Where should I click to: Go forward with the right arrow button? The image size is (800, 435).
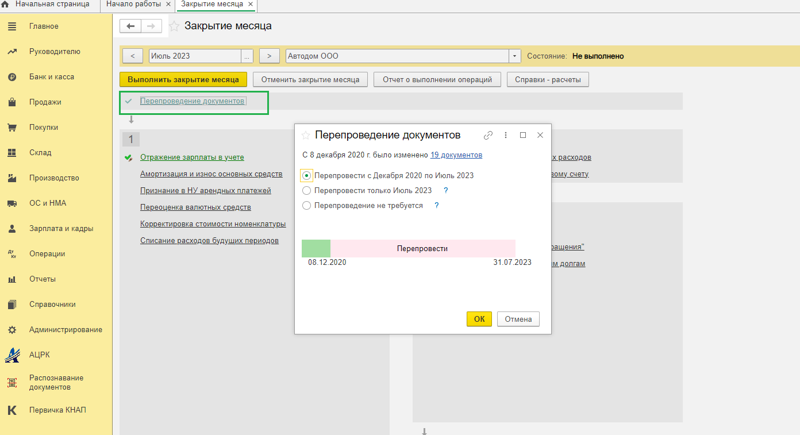pos(151,26)
